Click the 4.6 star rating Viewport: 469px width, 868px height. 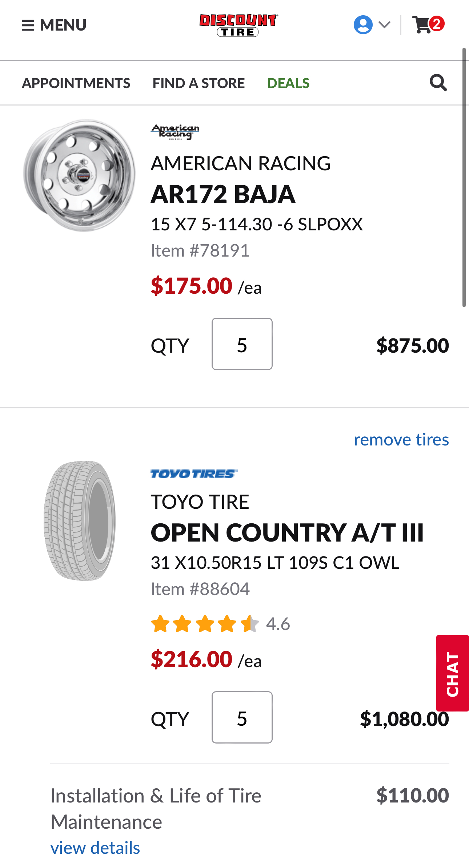coord(220,624)
